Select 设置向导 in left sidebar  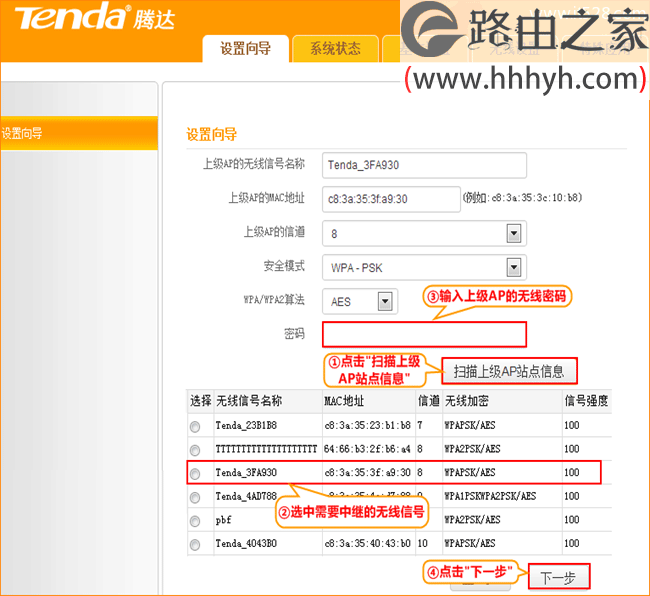click(79, 133)
